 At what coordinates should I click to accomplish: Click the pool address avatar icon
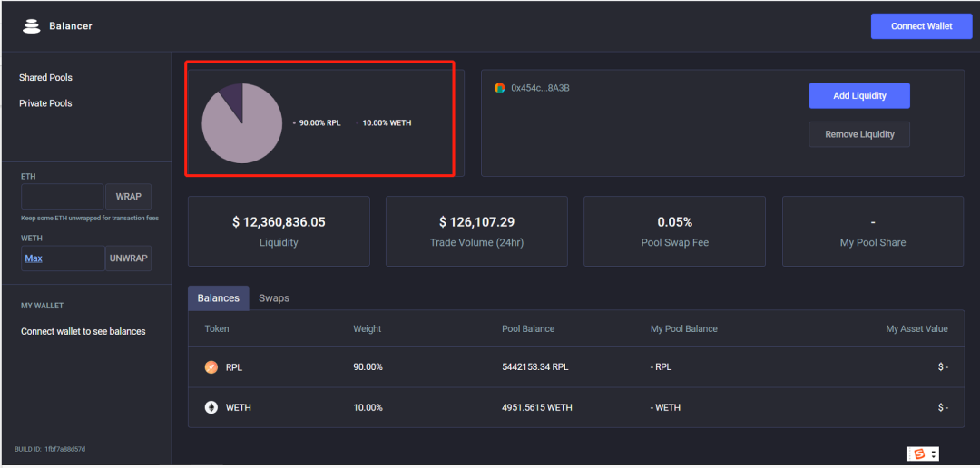[499, 88]
